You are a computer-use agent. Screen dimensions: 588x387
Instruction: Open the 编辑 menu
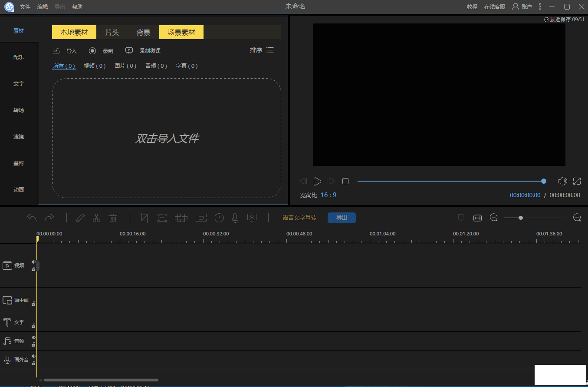coord(43,7)
